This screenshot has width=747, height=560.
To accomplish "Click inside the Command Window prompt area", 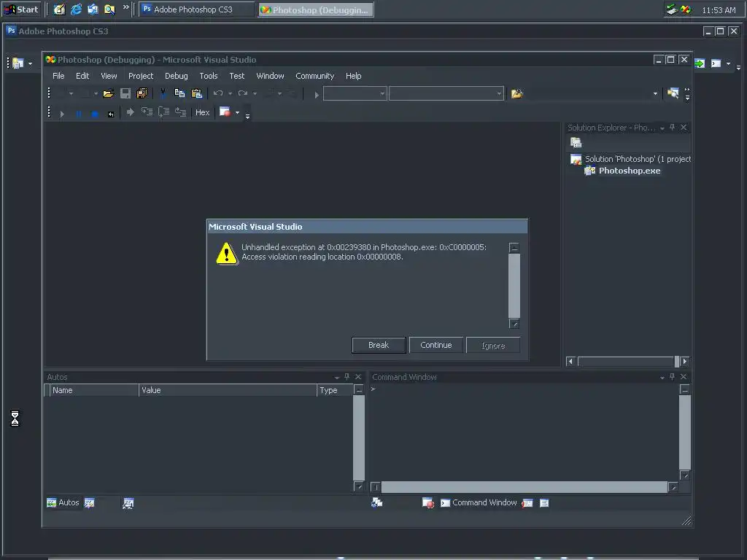I will [524, 433].
